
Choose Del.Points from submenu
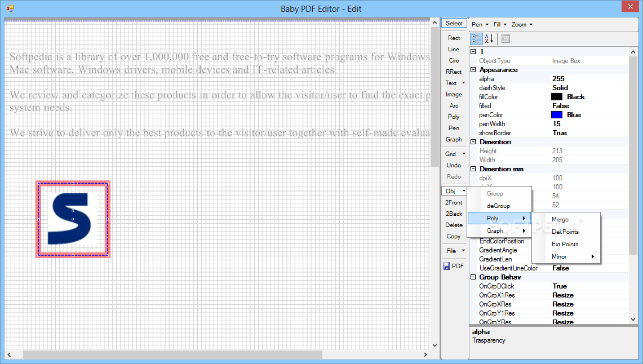pyautogui.click(x=566, y=232)
